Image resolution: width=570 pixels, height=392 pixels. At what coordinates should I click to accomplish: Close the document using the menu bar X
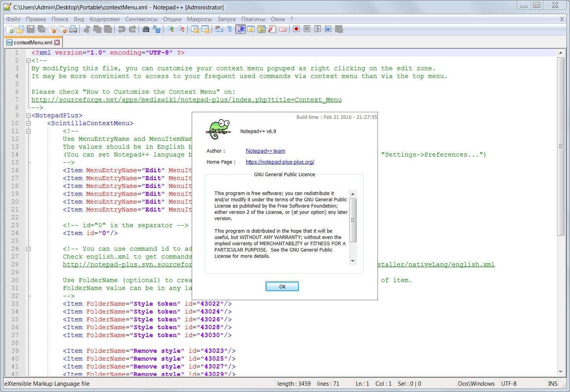tap(562, 19)
